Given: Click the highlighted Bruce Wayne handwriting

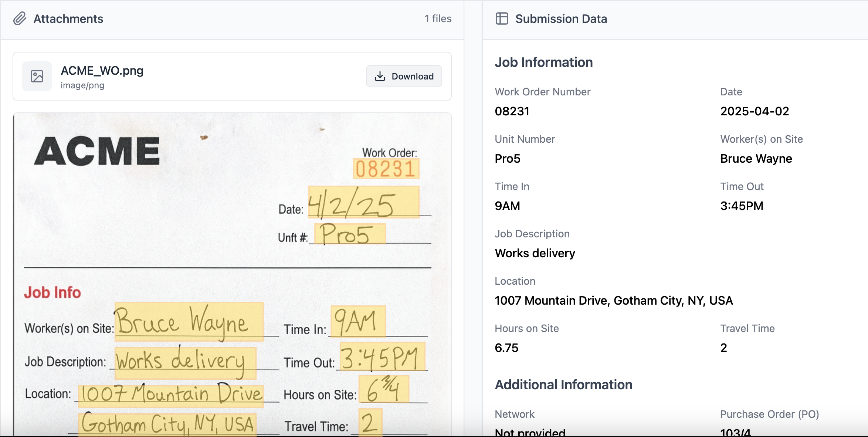Looking at the screenshot, I should tap(189, 321).
